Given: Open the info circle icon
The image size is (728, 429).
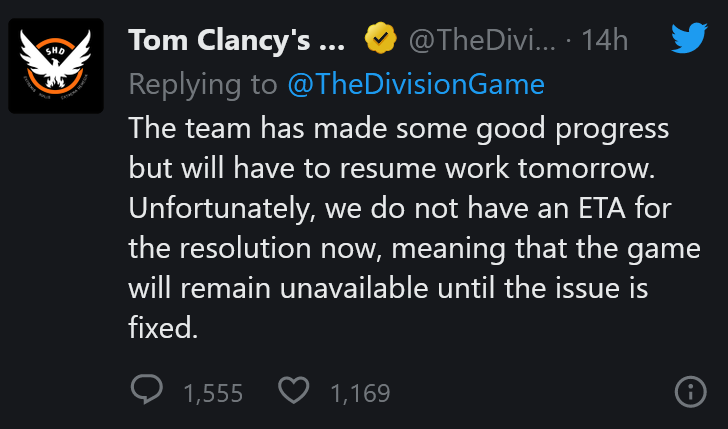Looking at the screenshot, I should 691,392.
